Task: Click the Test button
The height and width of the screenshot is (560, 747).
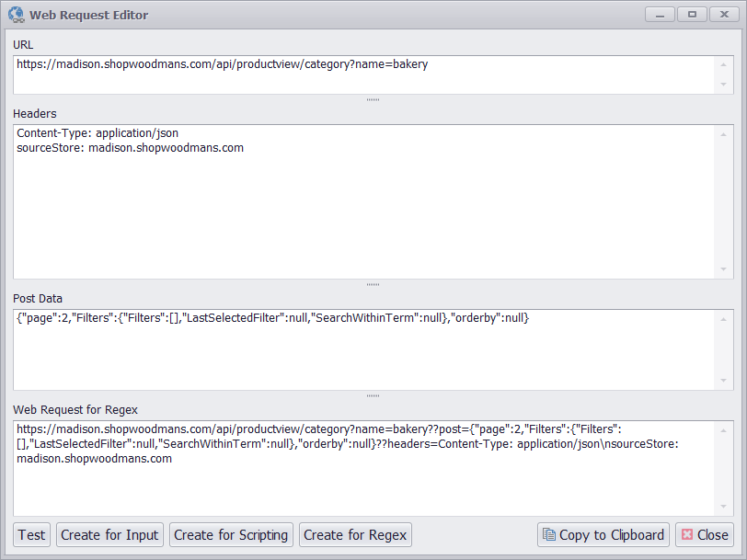Action: click(x=31, y=535)
